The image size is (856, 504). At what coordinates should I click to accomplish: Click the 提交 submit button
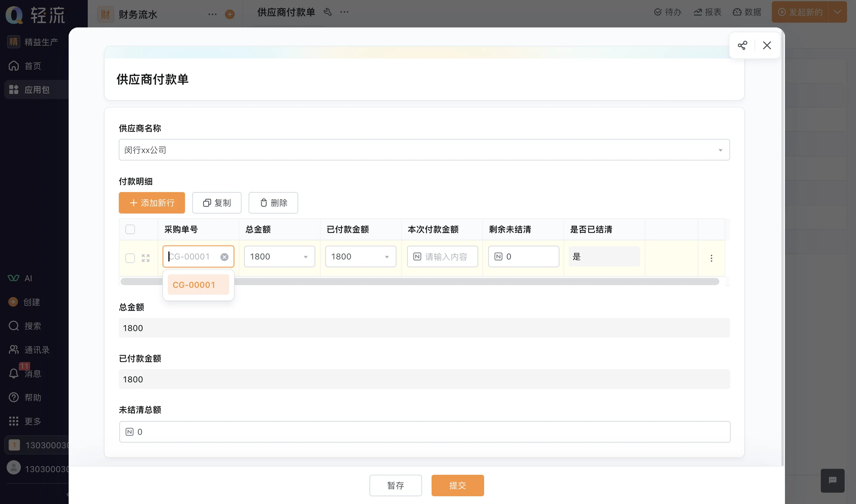point(457,485)
